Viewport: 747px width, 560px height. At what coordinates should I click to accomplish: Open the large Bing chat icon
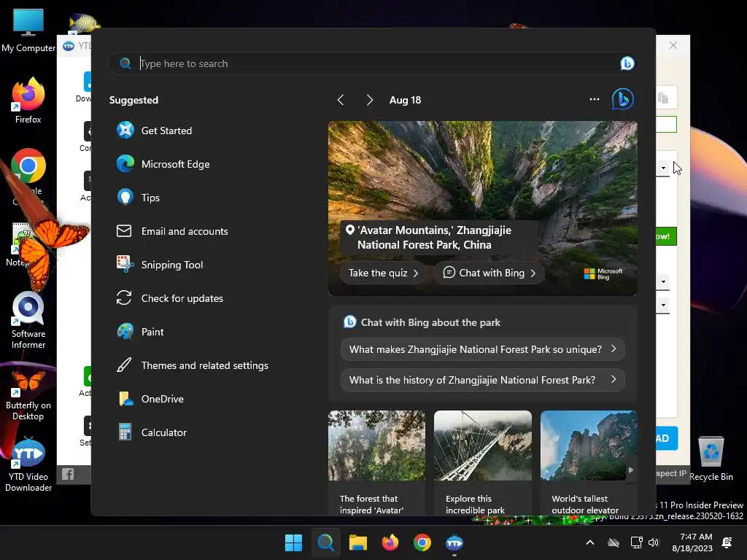[623, 99]
